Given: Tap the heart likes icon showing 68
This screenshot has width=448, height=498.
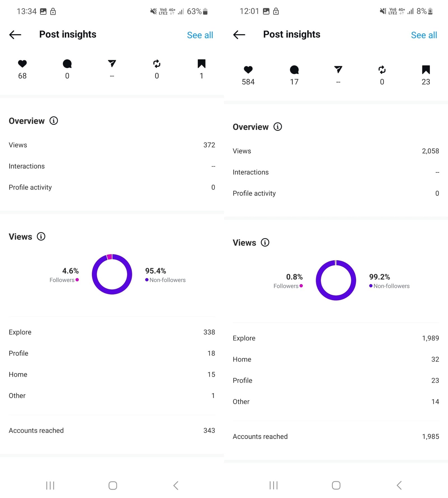Looking at the screenshot, I should point(22,64).
